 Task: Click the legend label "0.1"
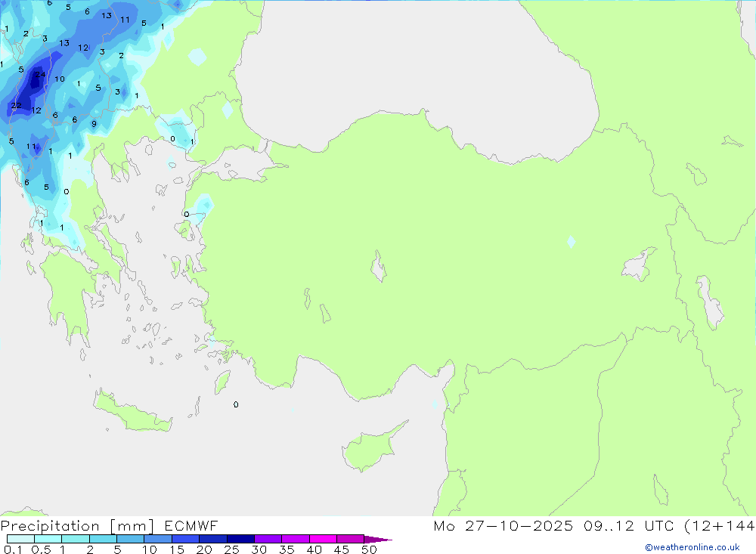[13, 549]
